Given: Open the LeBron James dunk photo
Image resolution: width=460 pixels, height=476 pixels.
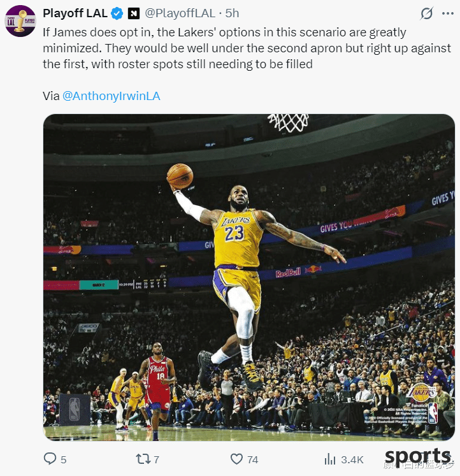Looking at the screenshot, I should (x=248, y=277).
